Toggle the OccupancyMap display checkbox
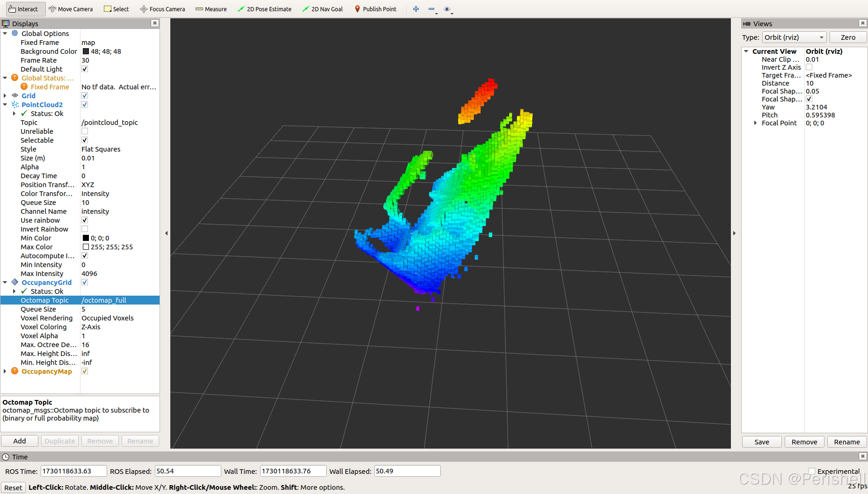Screen dimensions: 868x494 [x=85, y=371]
